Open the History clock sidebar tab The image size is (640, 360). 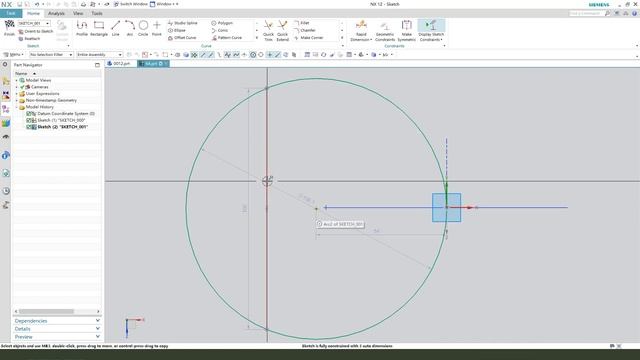pyautogui.click(x=6, y=191)
